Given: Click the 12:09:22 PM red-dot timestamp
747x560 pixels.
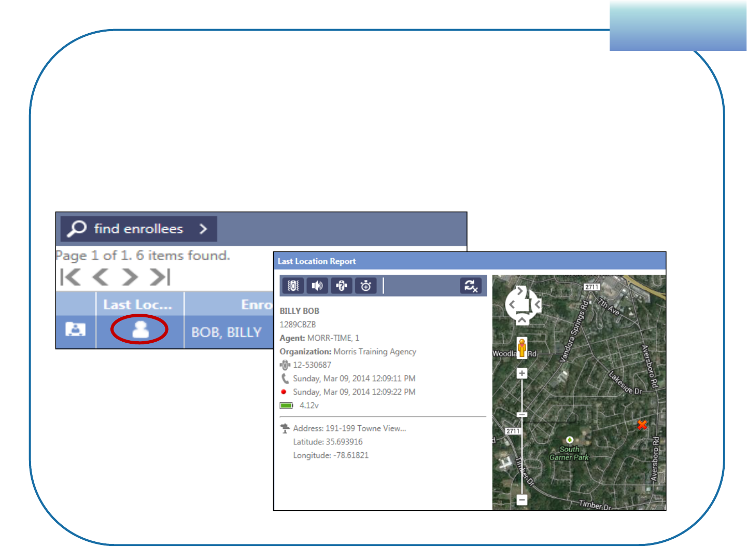Looking at the screenshot, I should click(354, 392).
